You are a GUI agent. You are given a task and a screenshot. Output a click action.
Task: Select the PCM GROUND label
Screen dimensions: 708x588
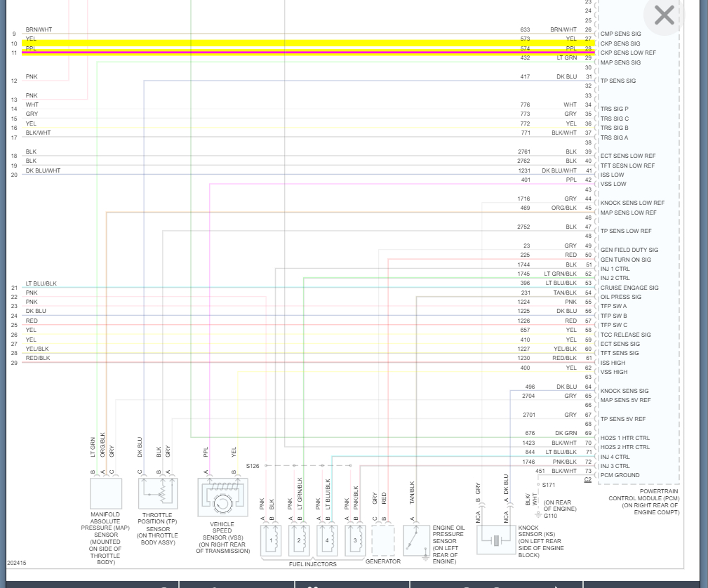(x=620, y=474)
